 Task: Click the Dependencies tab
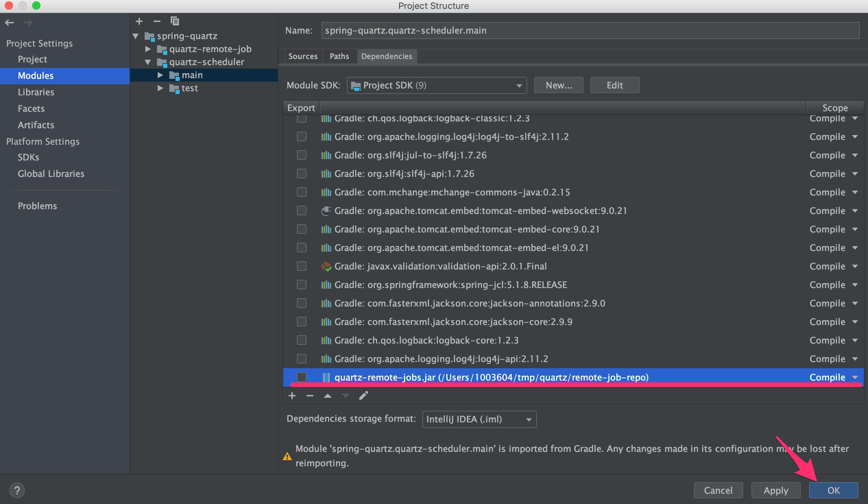[386, 56]
